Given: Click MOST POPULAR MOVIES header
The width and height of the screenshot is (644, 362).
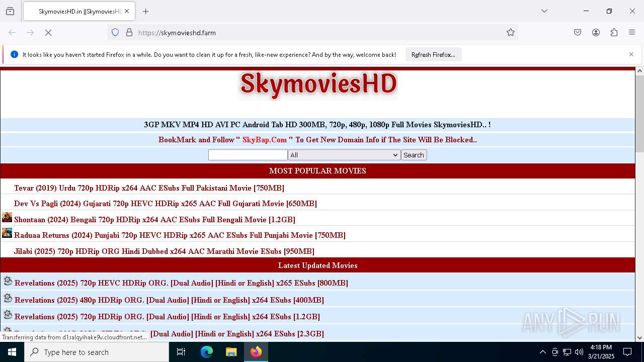Looking at the screenshot, I should pos(317,171).
